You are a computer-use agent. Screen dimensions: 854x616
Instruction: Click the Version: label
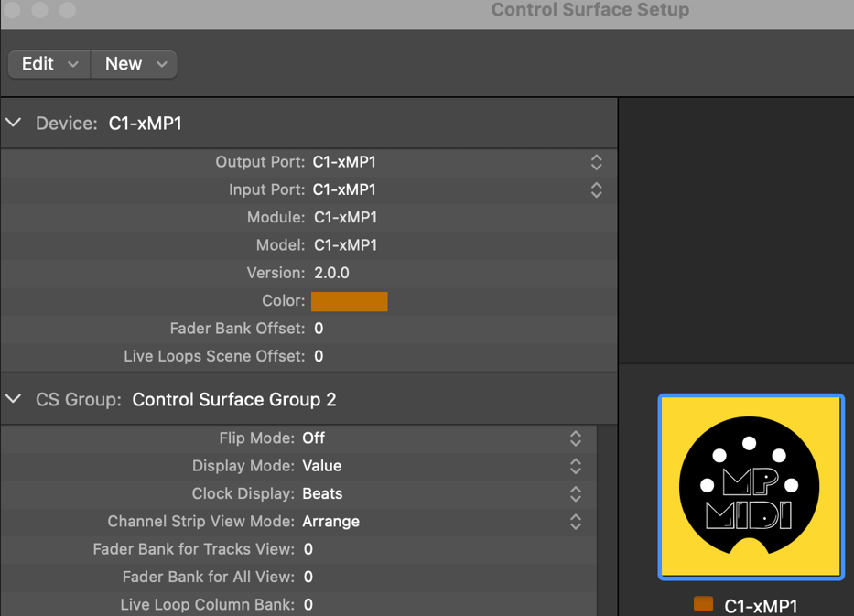pos(276,273)
